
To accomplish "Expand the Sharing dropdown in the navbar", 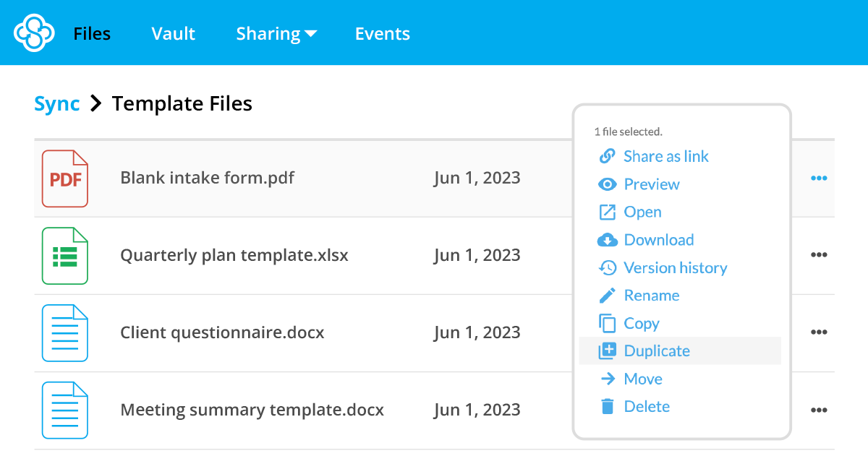I will (277, 33).
